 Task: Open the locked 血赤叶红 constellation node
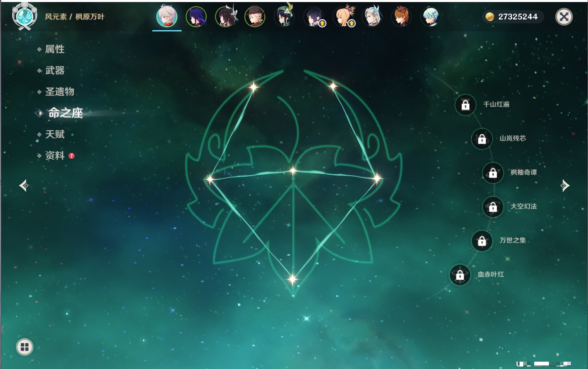point(460,275)
